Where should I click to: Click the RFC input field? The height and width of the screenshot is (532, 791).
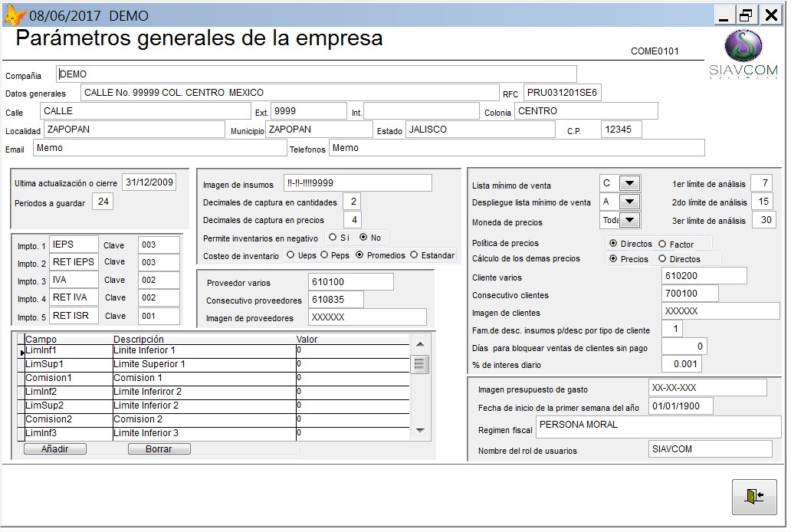pos(563,93)
